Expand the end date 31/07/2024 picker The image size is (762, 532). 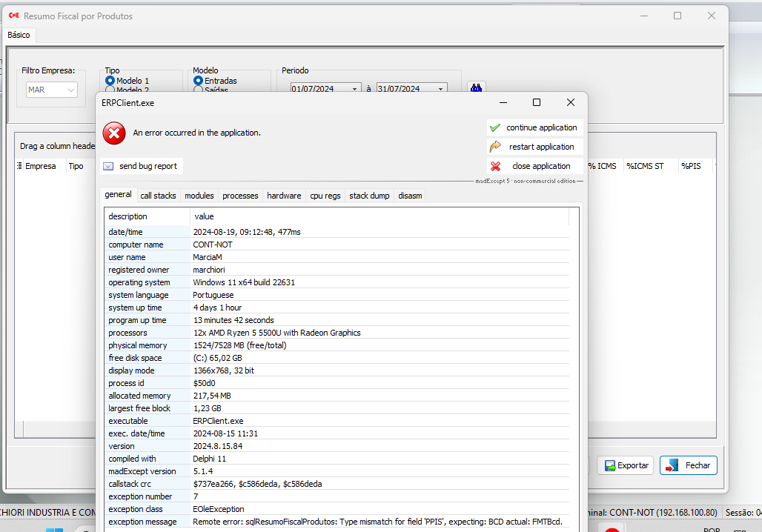440,89
